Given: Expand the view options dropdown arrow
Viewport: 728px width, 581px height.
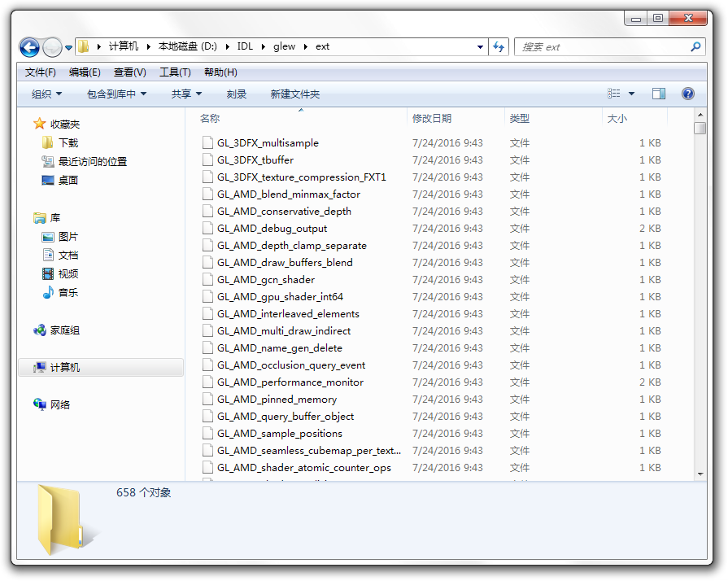Looking at the screenshot, I should (x=631, y=94).
